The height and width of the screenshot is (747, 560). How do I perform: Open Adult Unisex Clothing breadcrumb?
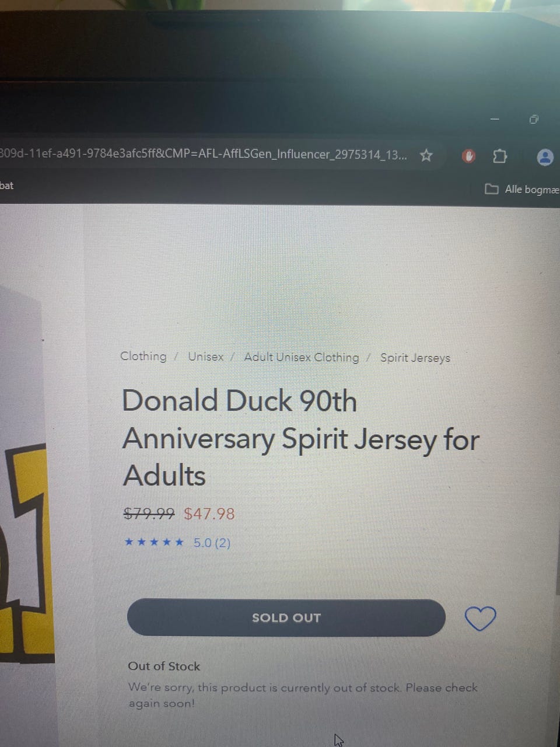pyautogui.click(x=302, y=357)
